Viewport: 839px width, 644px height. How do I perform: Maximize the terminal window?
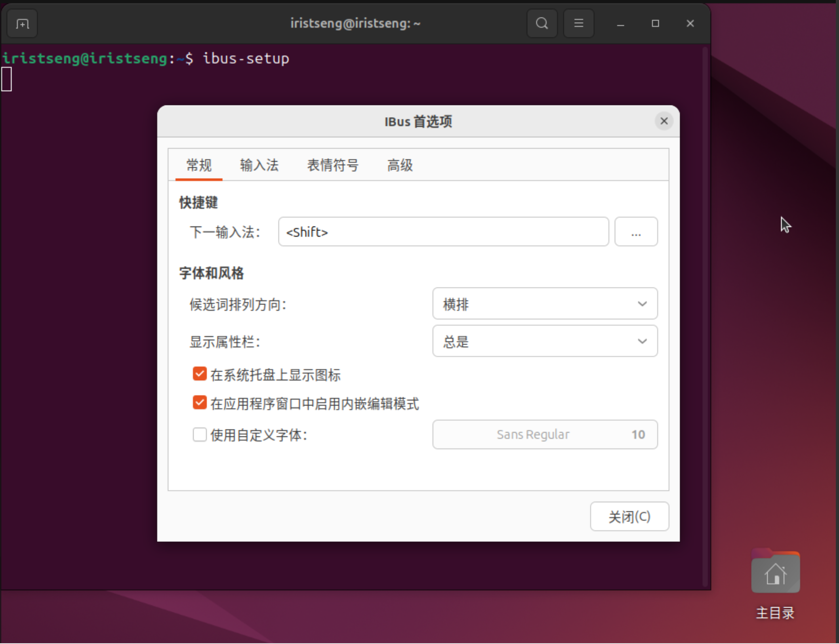pyautogui.click(x=655, y=24)
